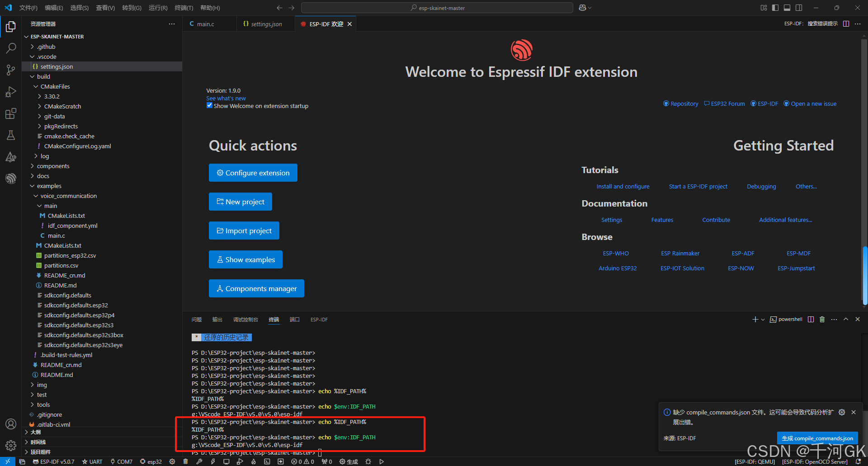Viewport: 868px width, 466px height.
Task: Open the Manage gear in activity bar
Action: click(11, 446)
